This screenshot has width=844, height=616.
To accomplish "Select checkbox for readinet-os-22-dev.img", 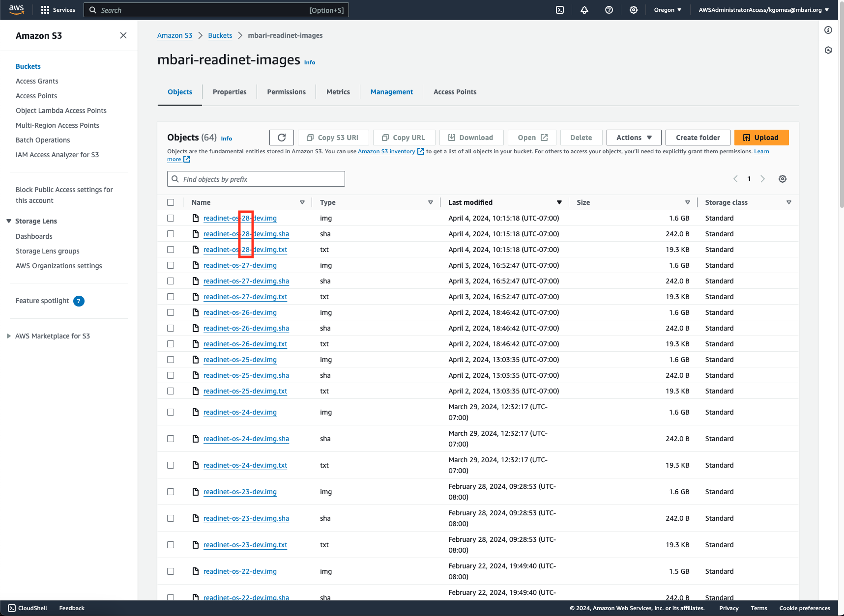I will [171, 571].
